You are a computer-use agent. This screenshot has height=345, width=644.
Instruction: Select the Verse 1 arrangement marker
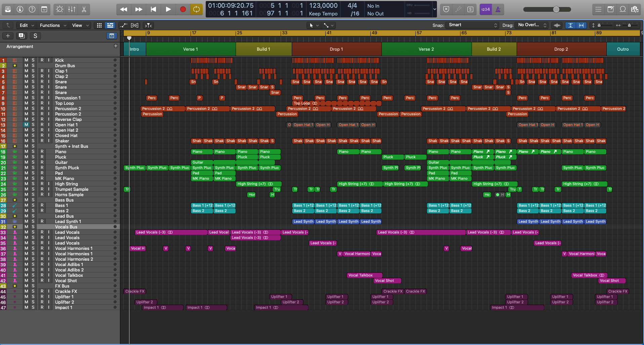click(191, 49)
